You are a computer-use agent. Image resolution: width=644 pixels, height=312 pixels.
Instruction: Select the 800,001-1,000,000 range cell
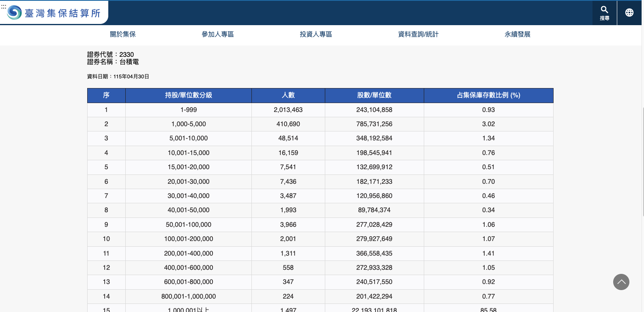pos(189,297)
